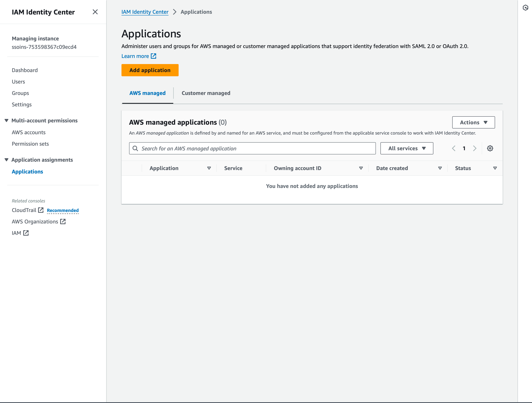Click the search for AWS managed application field

pos(252,148)
